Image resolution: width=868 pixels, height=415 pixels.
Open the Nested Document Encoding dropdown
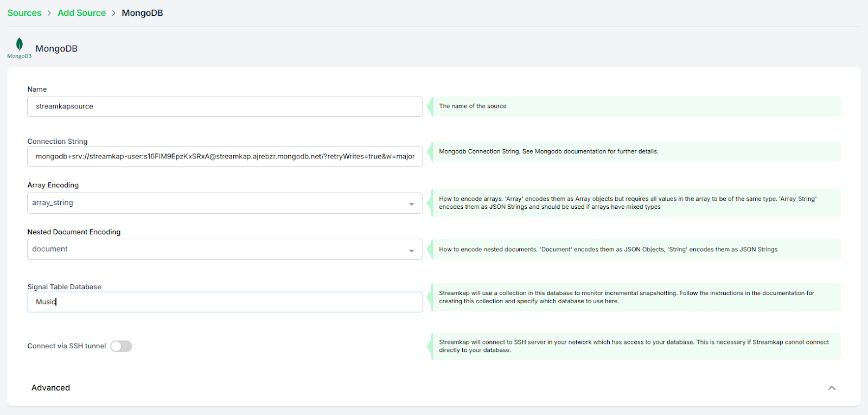225,250
